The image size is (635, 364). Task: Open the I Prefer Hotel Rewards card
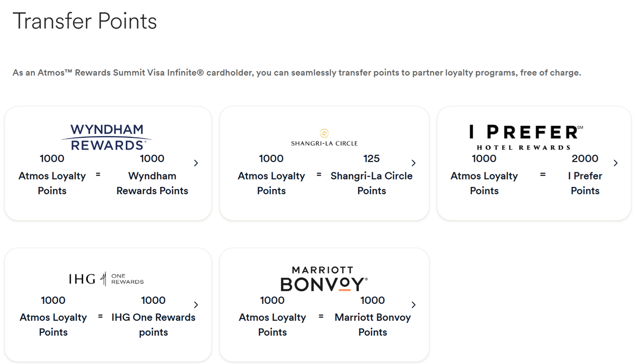coord(534,162)
